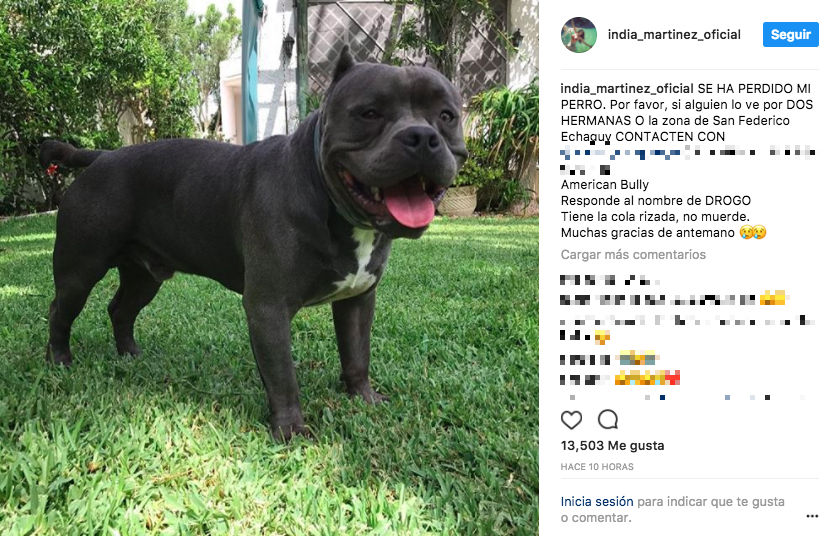
Task: Open india_martinez_oficial username in header
Action: [674, 35]
